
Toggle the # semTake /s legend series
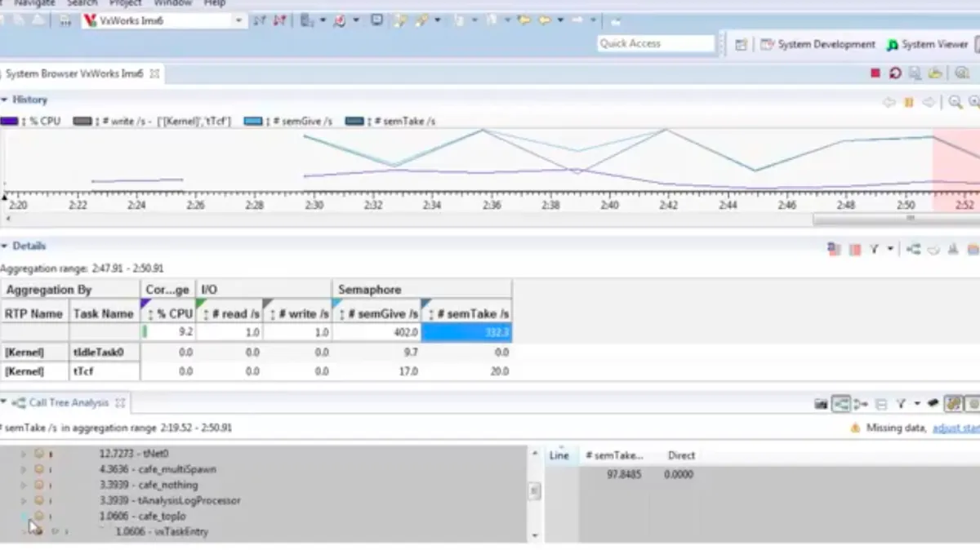[390, 121]
